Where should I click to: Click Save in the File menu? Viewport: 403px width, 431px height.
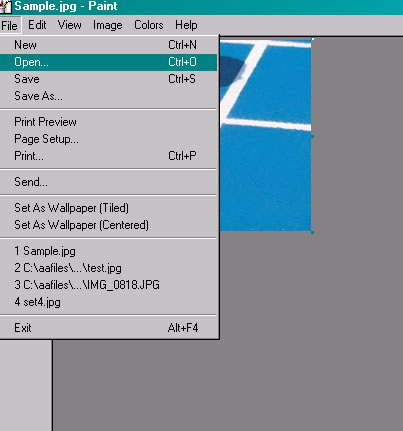point(109,79)
